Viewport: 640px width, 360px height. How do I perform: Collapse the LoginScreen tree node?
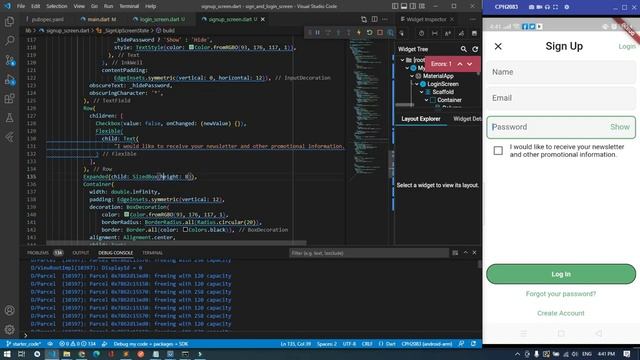417,84
